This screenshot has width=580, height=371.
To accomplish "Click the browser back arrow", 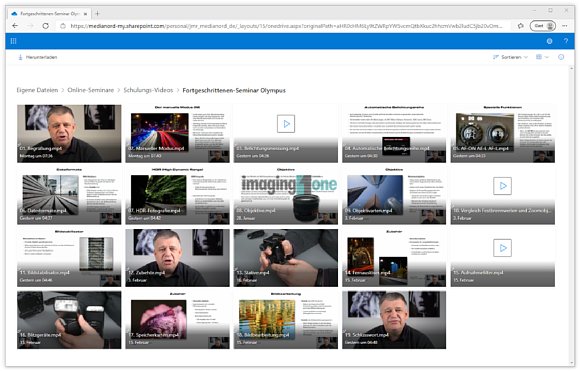I will pos(15,26).
